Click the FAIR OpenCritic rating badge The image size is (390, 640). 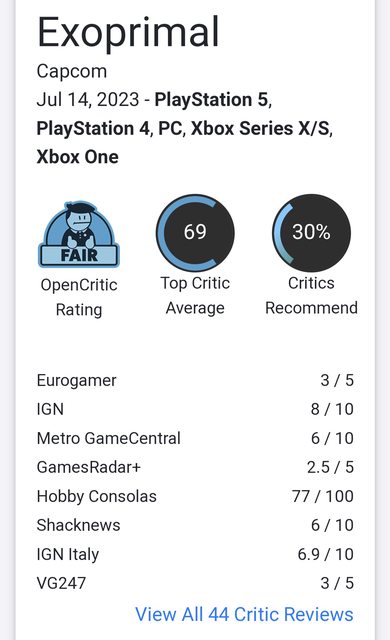(79, 234)
